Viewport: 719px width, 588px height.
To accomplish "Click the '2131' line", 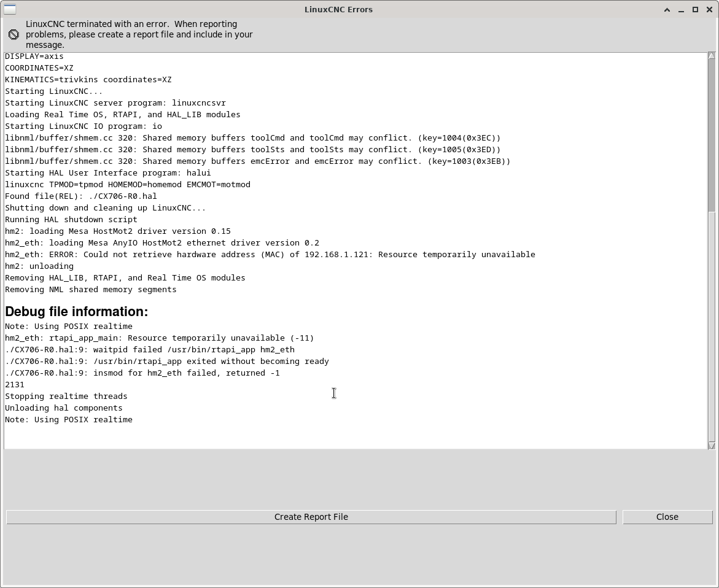I will (x=15, y=385).
